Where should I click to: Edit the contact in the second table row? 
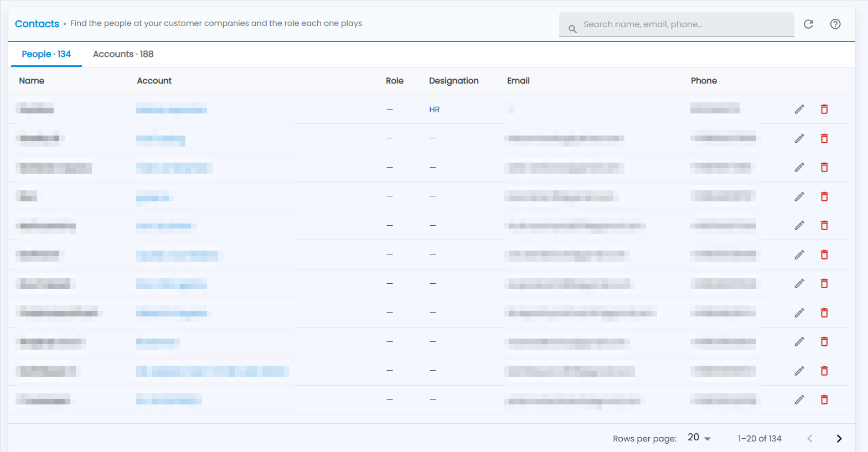point(799,138)
